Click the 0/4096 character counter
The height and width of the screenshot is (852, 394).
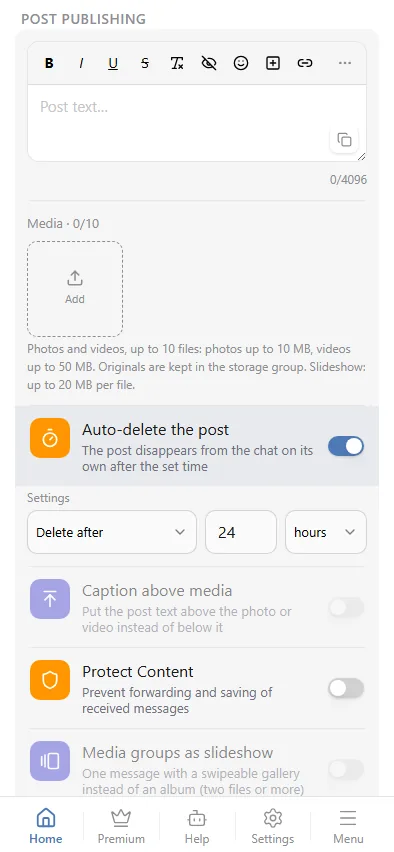[x=348, y=179]
